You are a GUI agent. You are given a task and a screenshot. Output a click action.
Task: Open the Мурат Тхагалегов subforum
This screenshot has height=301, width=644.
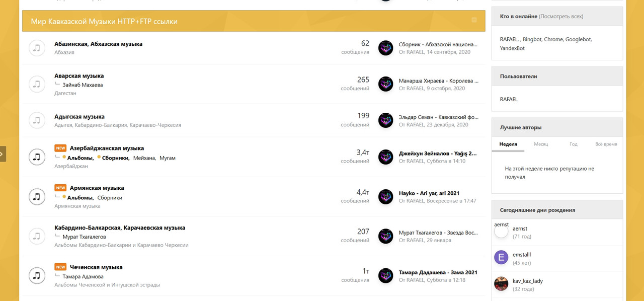coord(84,237)
